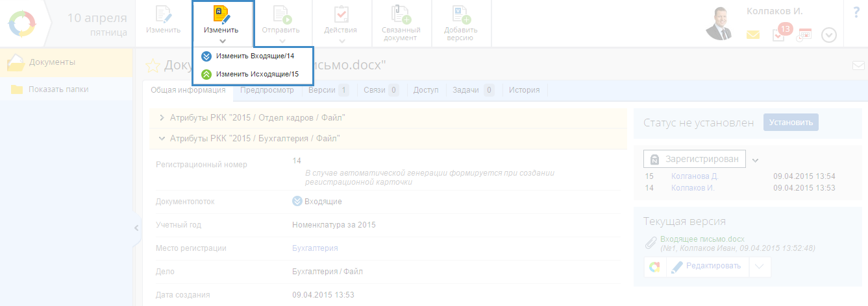Click the Редактировать button
The image size is (868, 306).
point(706,266)
